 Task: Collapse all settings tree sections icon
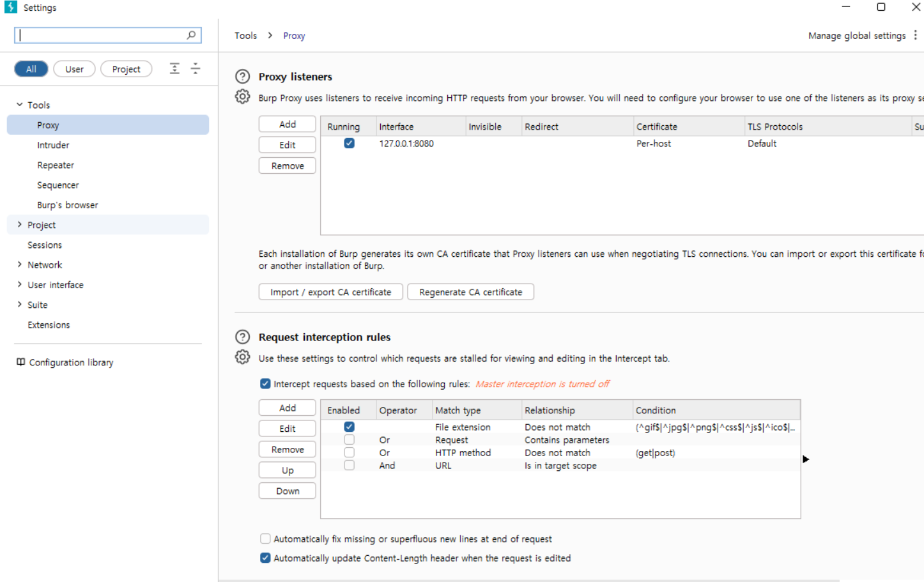tap(196, 68)
